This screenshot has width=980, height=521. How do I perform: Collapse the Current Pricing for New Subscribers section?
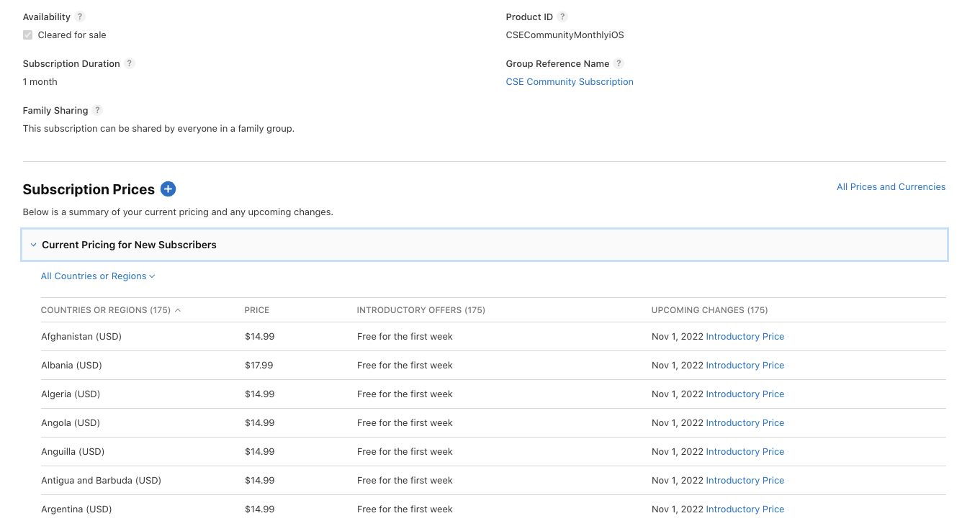pos(33,244)
